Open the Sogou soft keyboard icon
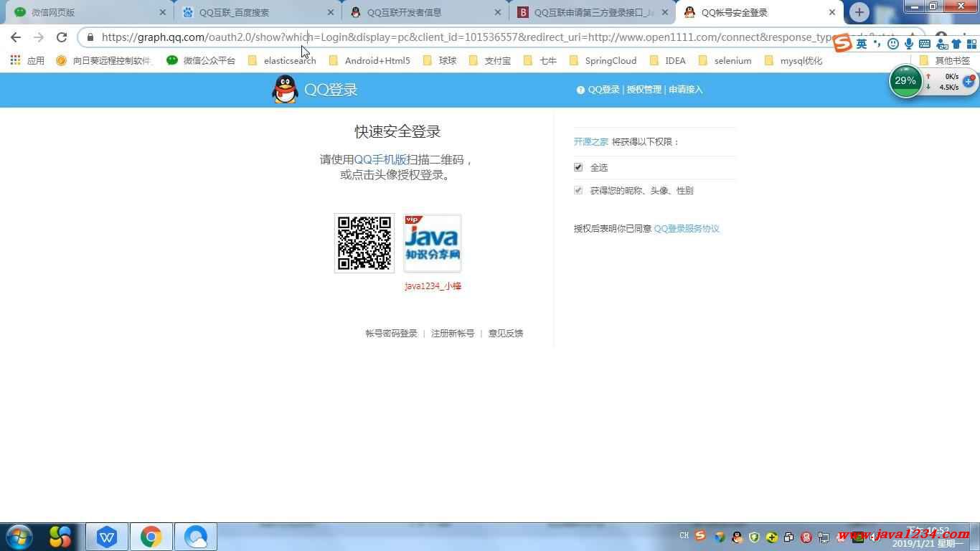The image size is (980, 551). 925,44
